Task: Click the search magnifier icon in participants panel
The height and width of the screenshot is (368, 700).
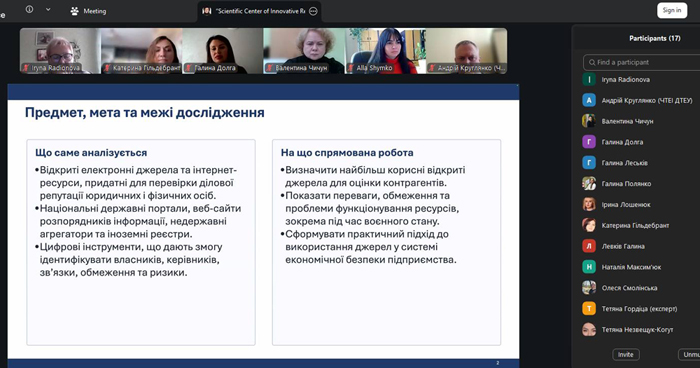Action: (592, 63)
